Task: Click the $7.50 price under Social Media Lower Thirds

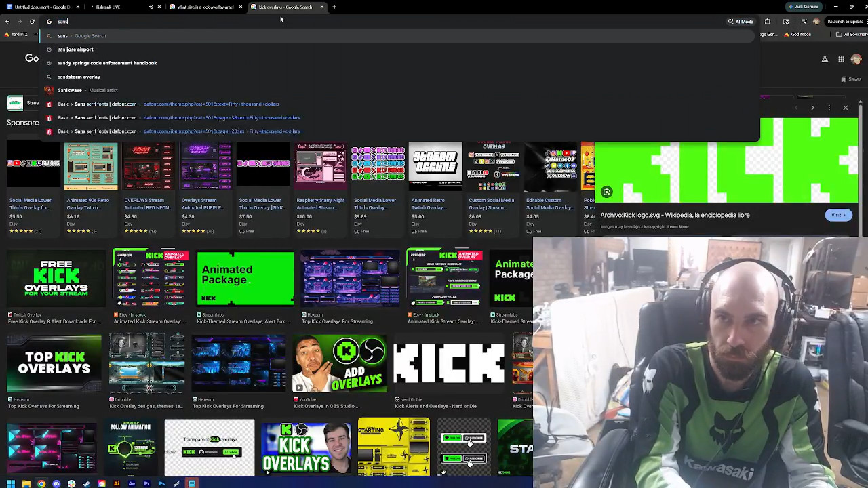Action: tap(246, 216)
